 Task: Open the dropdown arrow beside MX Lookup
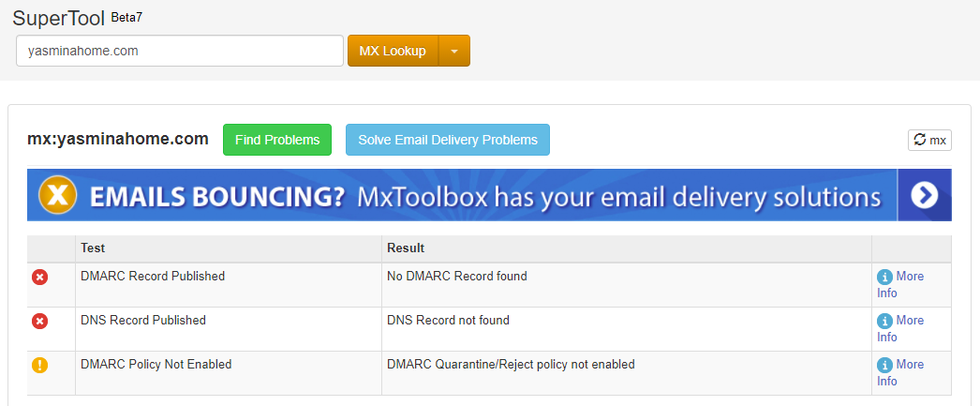[454, 52]
